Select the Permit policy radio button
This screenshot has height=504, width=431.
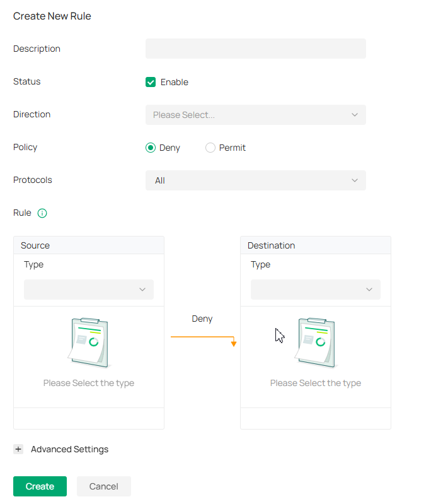click(x=210, y=148)
